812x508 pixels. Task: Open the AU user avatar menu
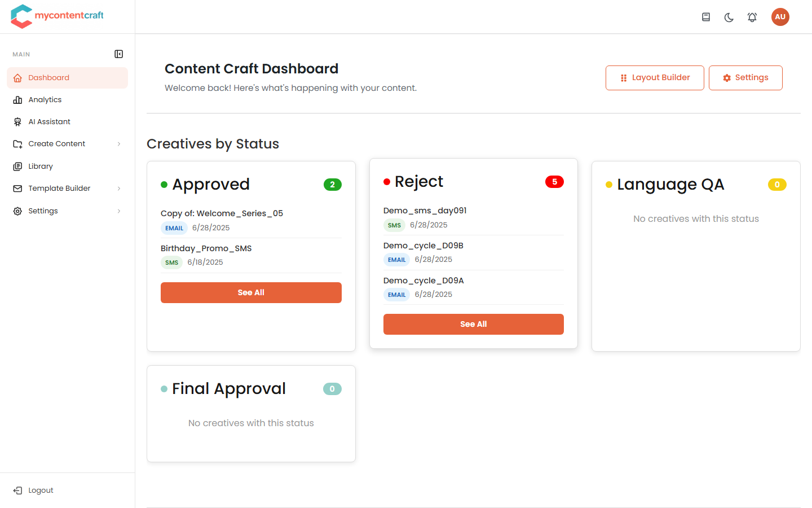coord(780,17)
